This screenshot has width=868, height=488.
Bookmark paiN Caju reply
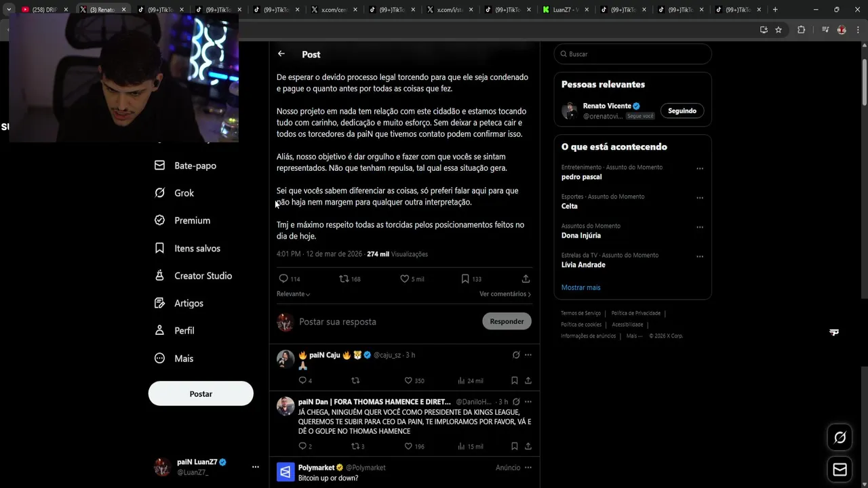point(515,380)
